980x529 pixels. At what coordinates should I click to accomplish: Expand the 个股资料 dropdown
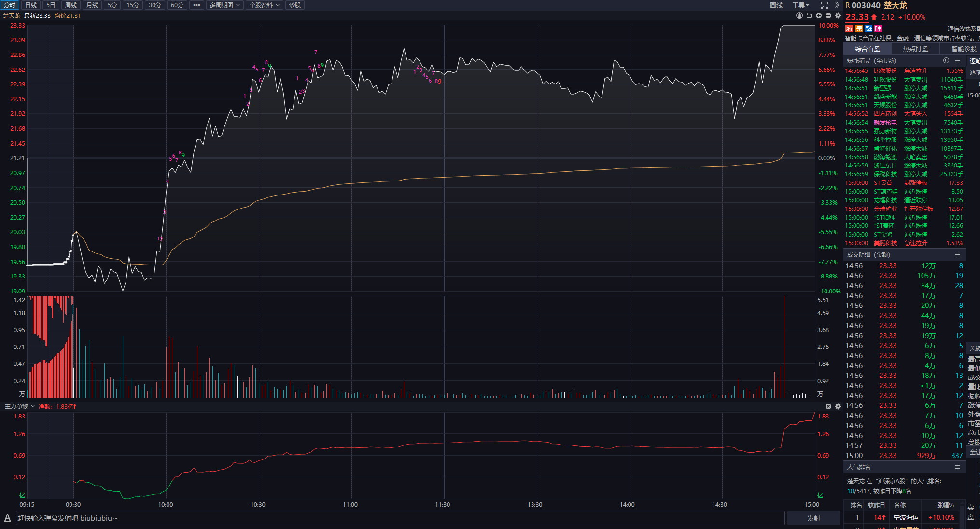click(x=264, y=5)
